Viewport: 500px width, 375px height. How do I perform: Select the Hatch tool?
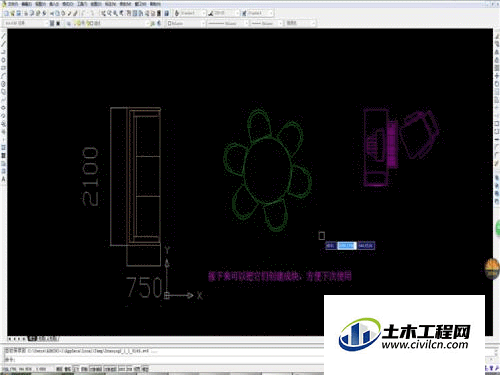(x=4, y=148)
